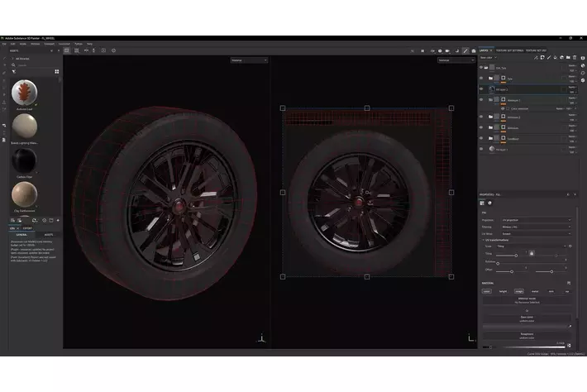Click the delete layer trash icon

click(x=574, y=58)
